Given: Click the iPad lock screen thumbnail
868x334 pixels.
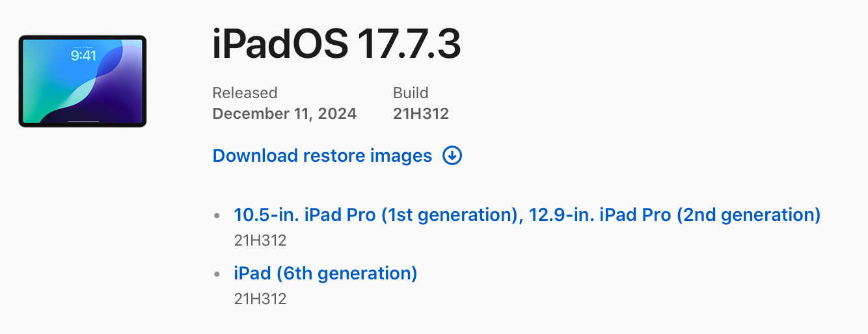Looking at the screenshot, I should point(83,81).
